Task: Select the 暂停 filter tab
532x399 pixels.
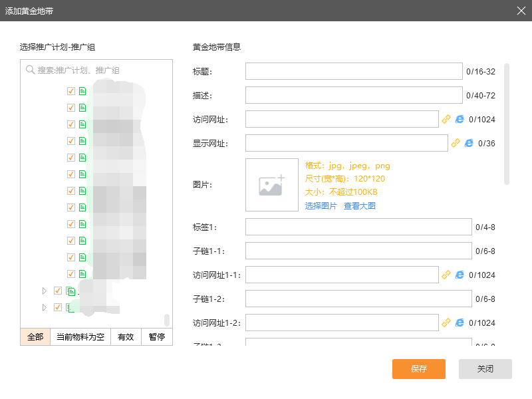Action: click(157, 337)
